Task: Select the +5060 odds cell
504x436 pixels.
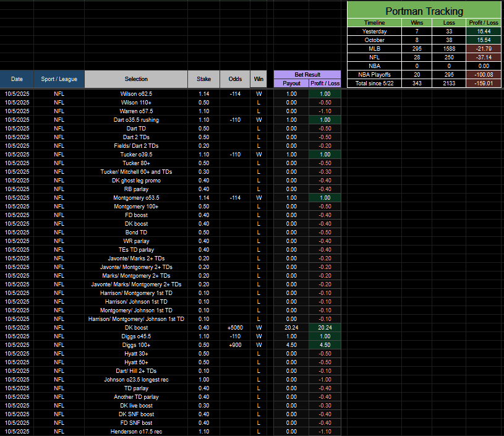Action: [x=235, y=328]
